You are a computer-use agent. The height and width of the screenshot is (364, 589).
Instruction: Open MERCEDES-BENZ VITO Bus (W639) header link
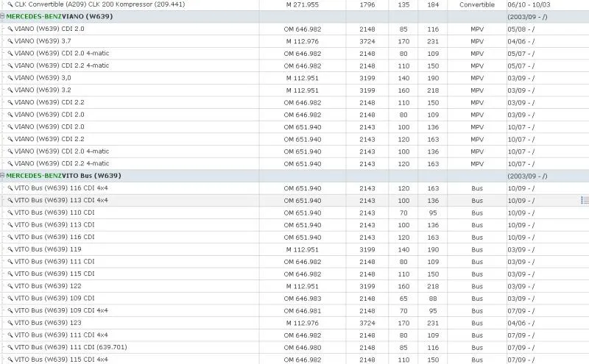(x=63, y=176)
